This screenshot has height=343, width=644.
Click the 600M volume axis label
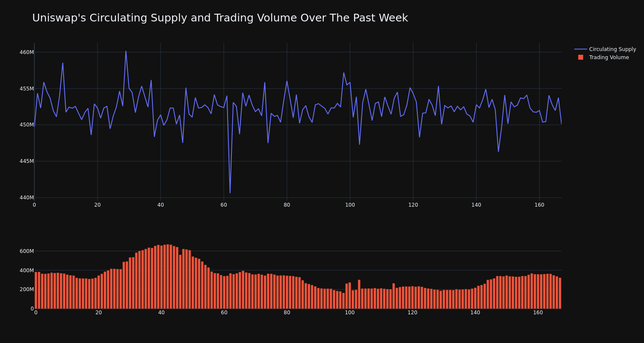pos(27,251)
